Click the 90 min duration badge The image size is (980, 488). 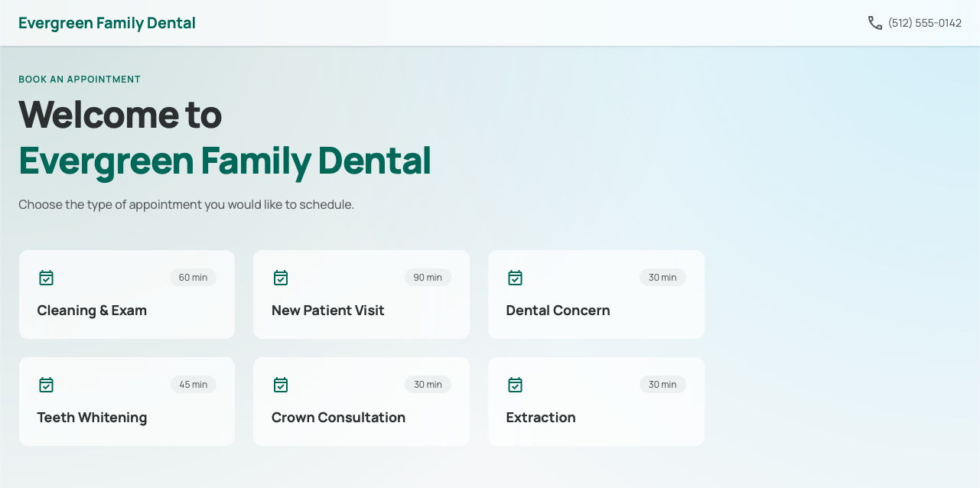point(428,278)
